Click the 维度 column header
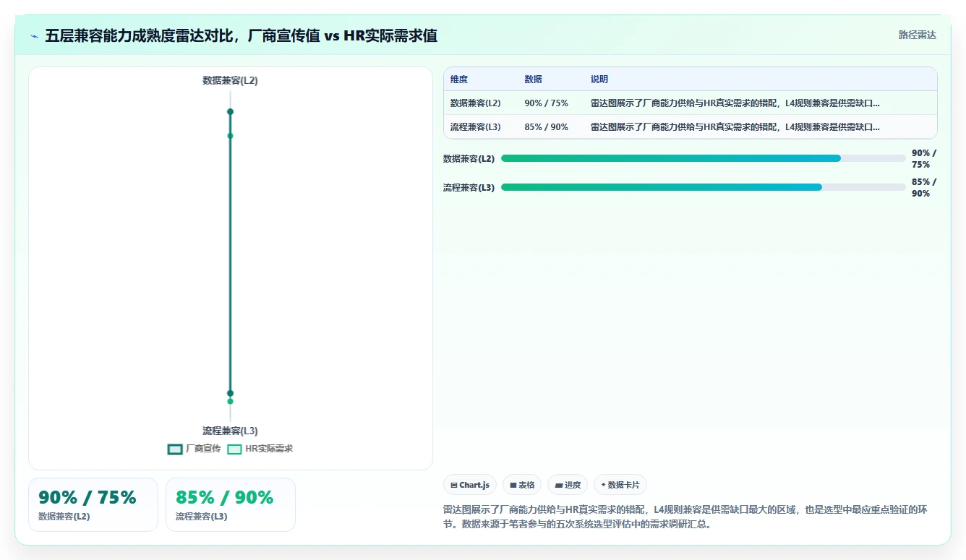This screenshot has width=966, height=560. coord(459,79)
